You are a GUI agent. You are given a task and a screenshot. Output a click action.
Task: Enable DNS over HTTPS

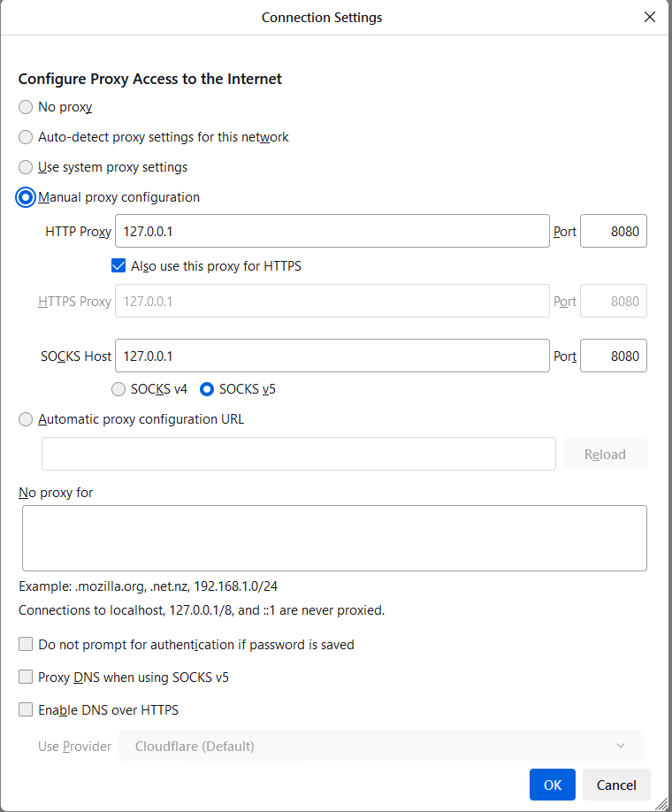(x=26, y=709)
